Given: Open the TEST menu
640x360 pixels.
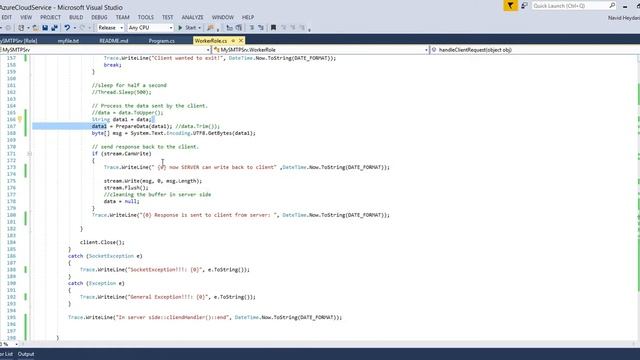Looking at the screenshot, I should point(167,17).
